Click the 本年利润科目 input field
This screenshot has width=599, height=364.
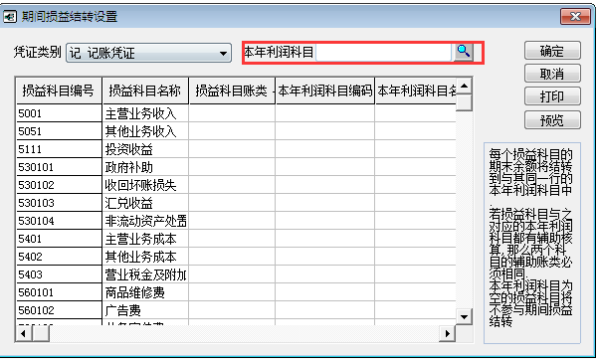click(x=383, y=52)
